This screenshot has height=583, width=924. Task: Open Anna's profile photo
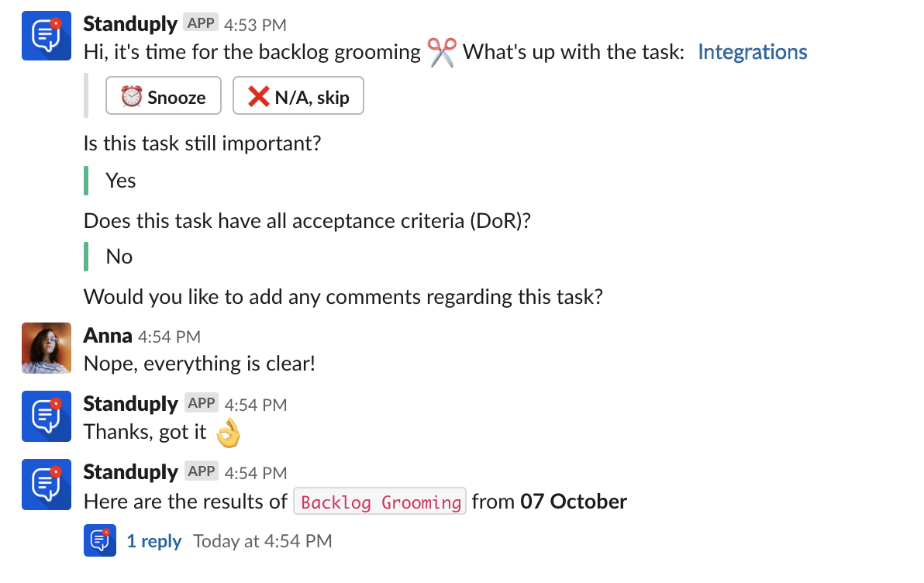click(x=47, y=348)
